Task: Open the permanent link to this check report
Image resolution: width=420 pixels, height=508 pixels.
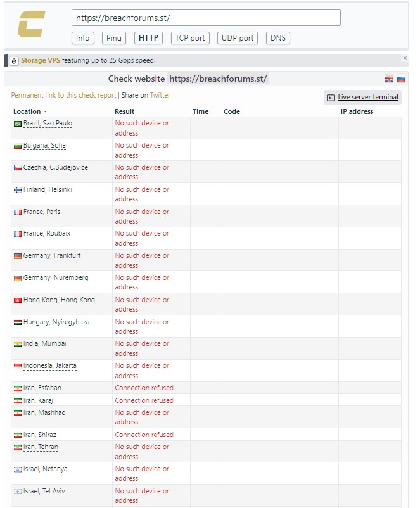Action: pyautogui.click(x=63, y=95)
